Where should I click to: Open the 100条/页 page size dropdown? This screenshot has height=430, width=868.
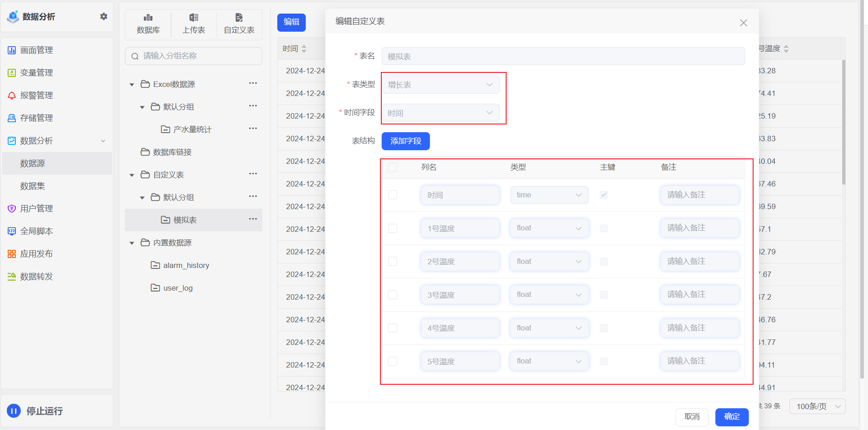(x=817, y=406)
